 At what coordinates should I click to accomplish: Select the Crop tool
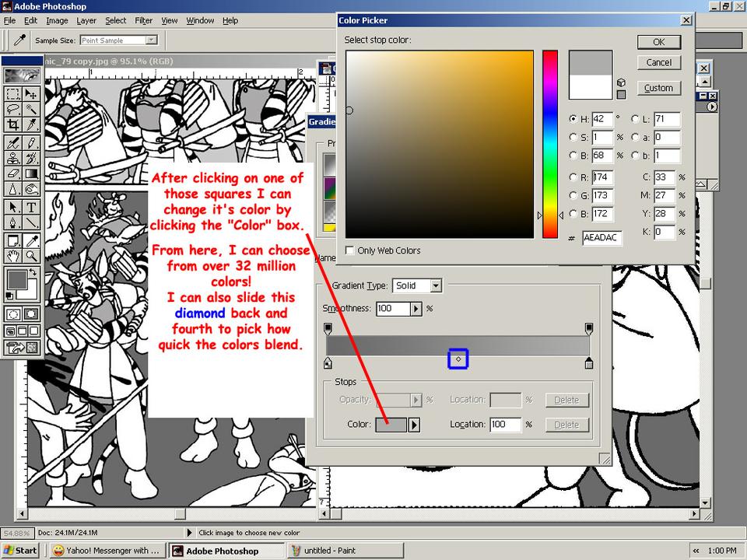[13, 124]
